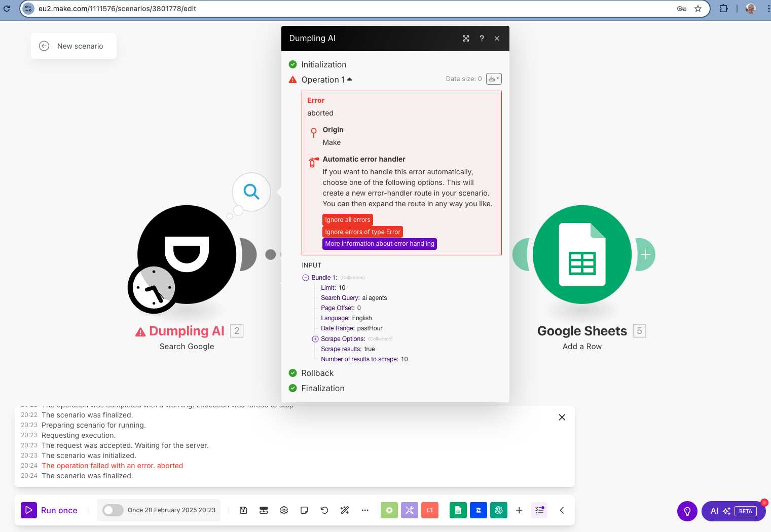Screen dimensions: 771x532
Task: Open the scenario inputs and outputs icon
Action: click(264, 510)
